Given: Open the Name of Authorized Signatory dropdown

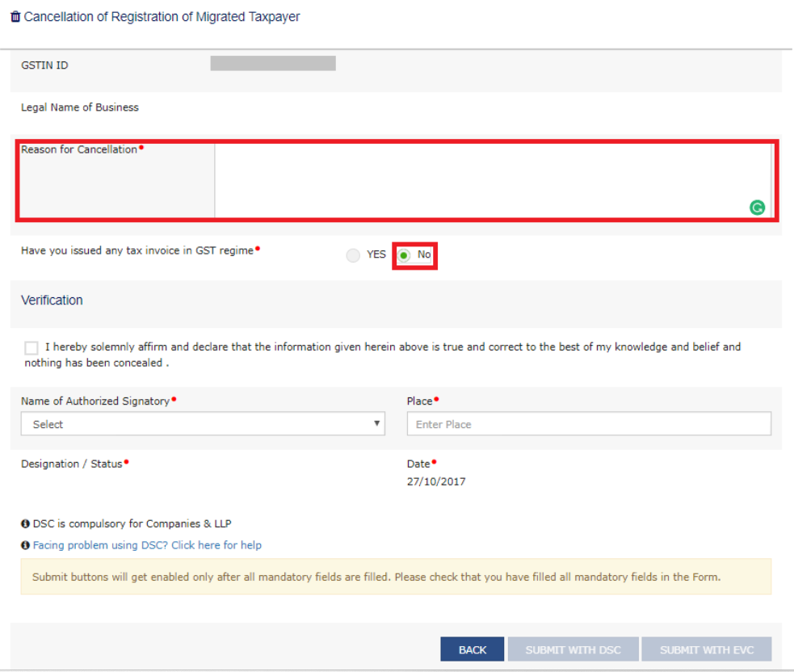Looking at the screenshot, I should (x=203, y=424).
